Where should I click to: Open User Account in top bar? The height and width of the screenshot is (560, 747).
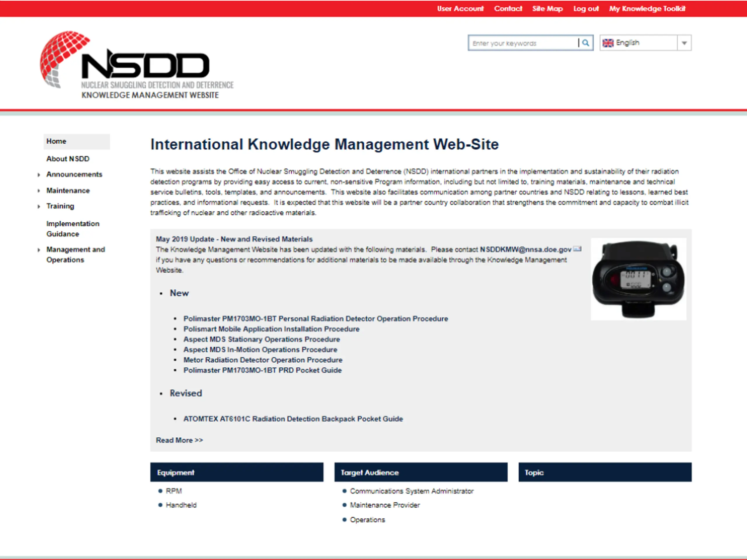point(460,8)
